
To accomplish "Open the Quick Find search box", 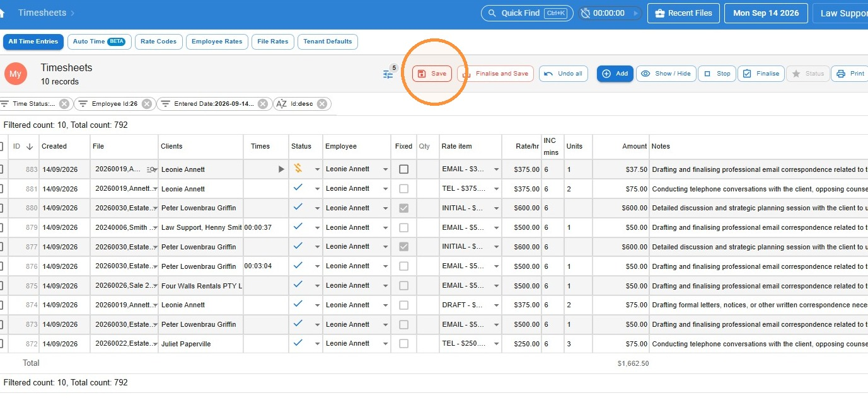I will 527,13.
